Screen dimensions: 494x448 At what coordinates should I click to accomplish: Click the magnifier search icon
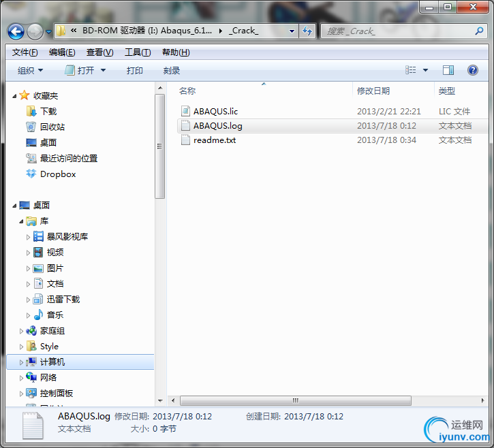pyautogui.click(x=479, y=31)
